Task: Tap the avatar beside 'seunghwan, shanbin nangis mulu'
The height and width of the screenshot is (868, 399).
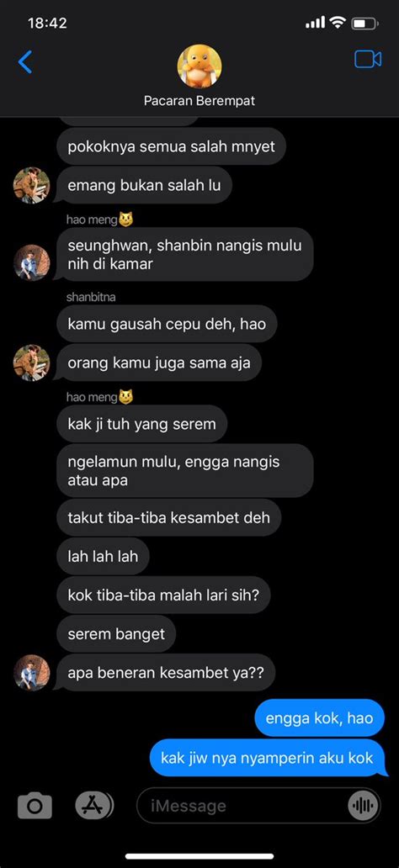Action: click(x=32, y=263)
